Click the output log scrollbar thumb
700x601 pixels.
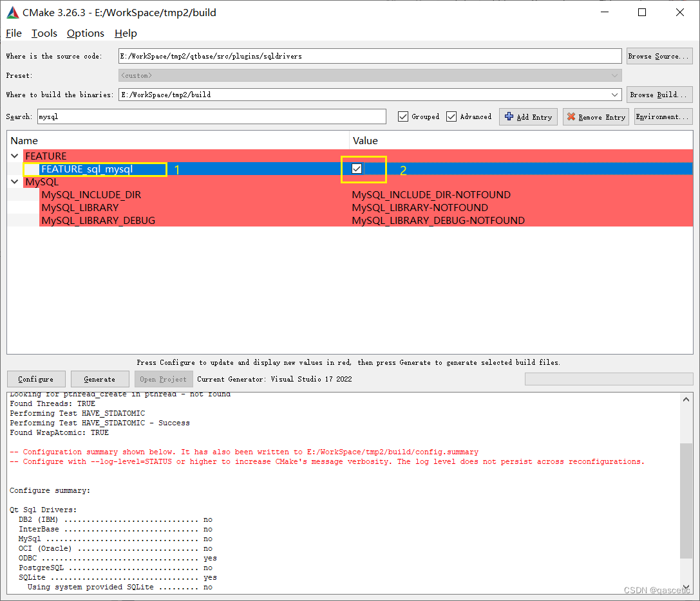pyautogui.click(x=686, y=500)
